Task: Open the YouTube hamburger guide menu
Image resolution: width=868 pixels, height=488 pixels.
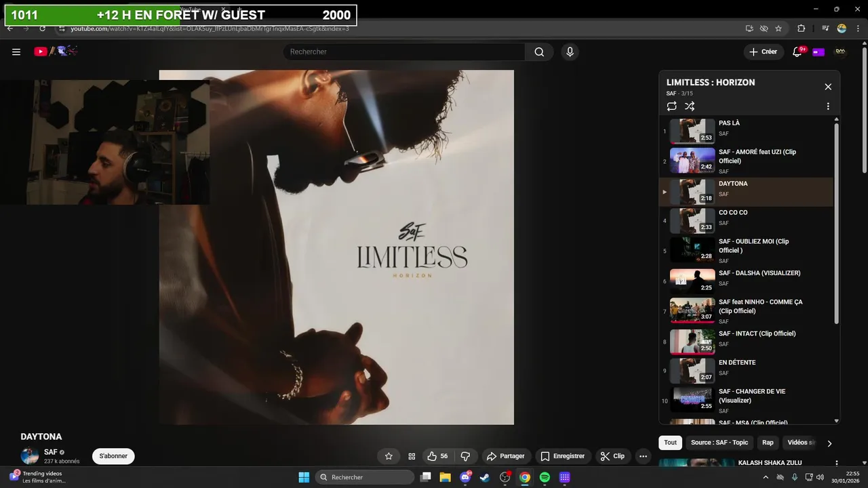Action: coord(16,52)
